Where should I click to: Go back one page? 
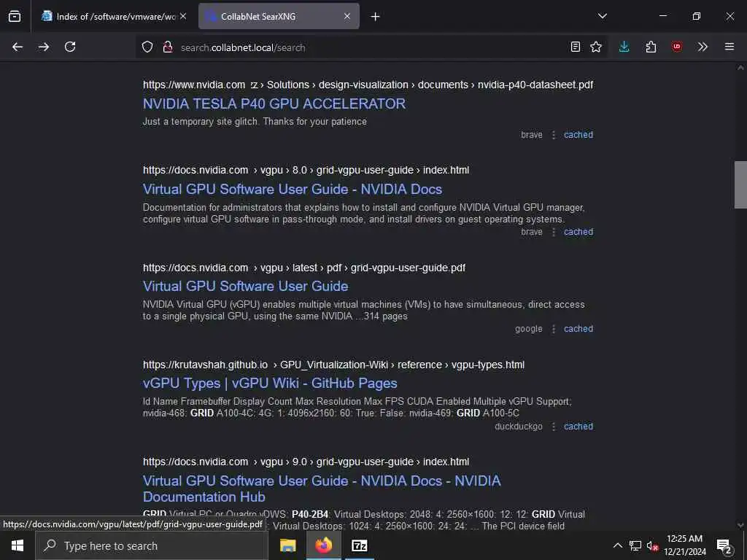(x=18, y=47)
